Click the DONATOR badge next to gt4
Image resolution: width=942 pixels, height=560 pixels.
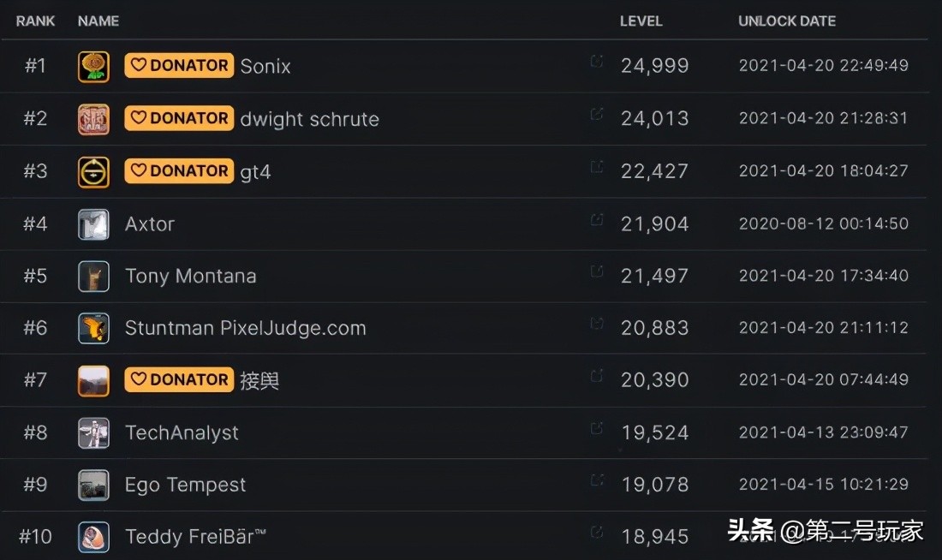click(x=179, y=171)
